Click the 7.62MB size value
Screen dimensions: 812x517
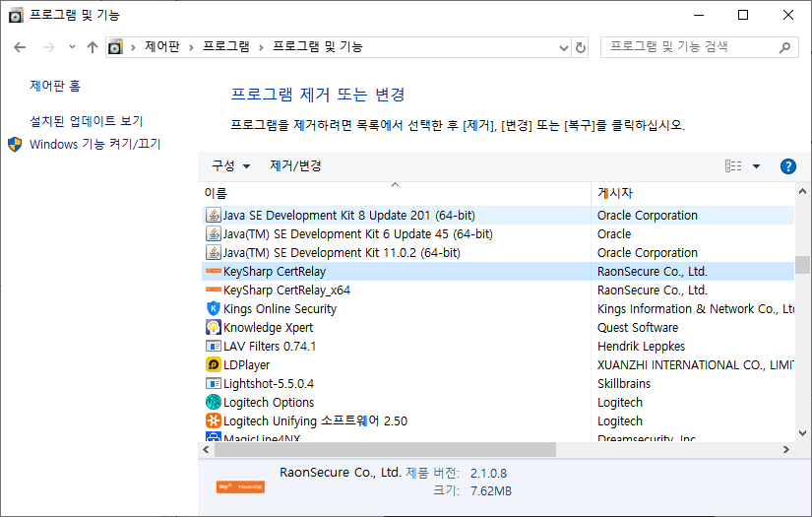tap(491, 490)
